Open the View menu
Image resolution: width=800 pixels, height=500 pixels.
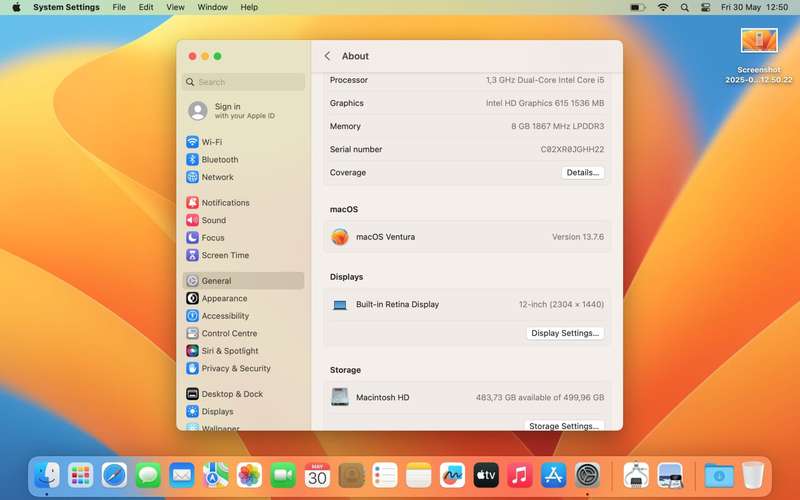click(175, 7)
